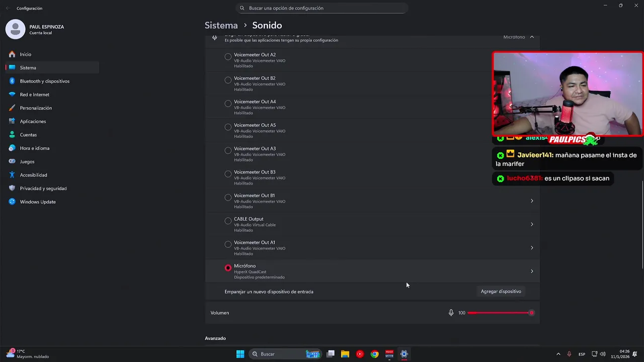This screenshot has width=644, height=362.
Task: Click the Inicio home icon
Action: point(12,54)
